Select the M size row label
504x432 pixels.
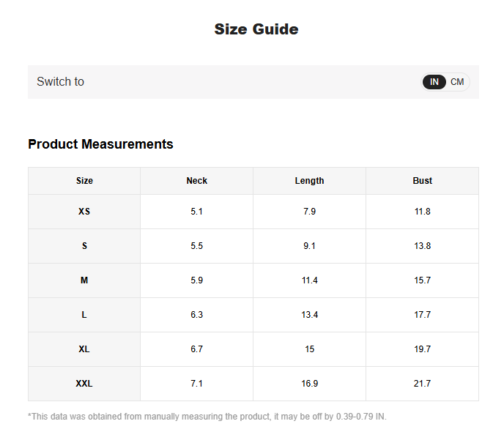[x=84, y=280]
